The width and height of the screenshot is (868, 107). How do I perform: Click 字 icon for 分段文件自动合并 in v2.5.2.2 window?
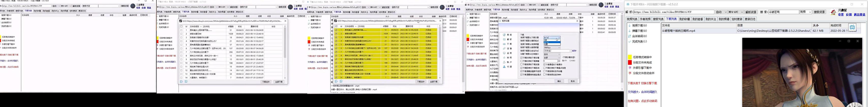[629, 73]
